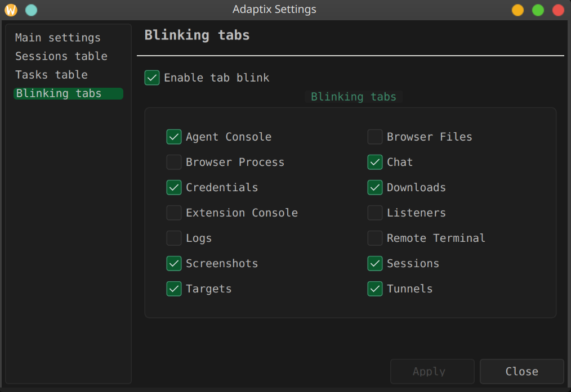Tick the Remote Terminal checkbox

point(374,238)
